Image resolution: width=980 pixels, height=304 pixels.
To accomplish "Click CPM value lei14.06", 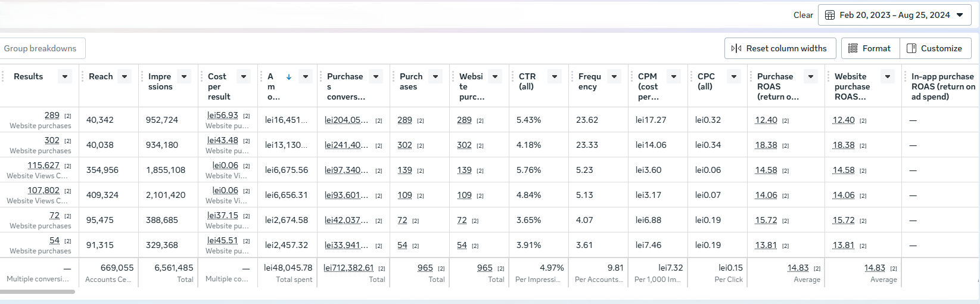I will (x=651, y=145).
